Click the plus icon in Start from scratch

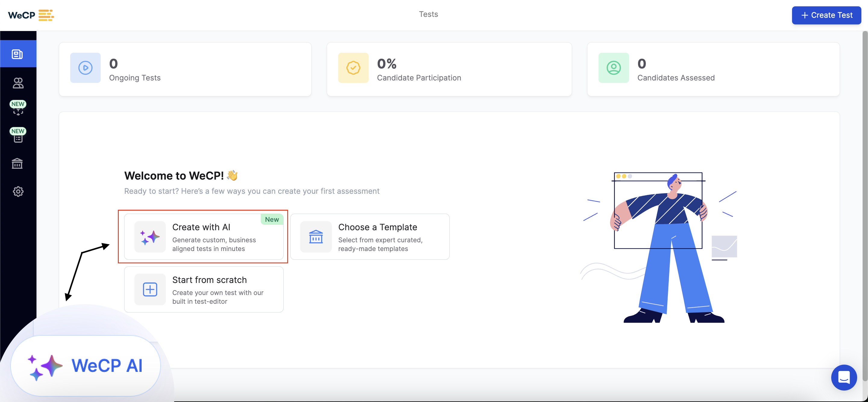[150, 290]
